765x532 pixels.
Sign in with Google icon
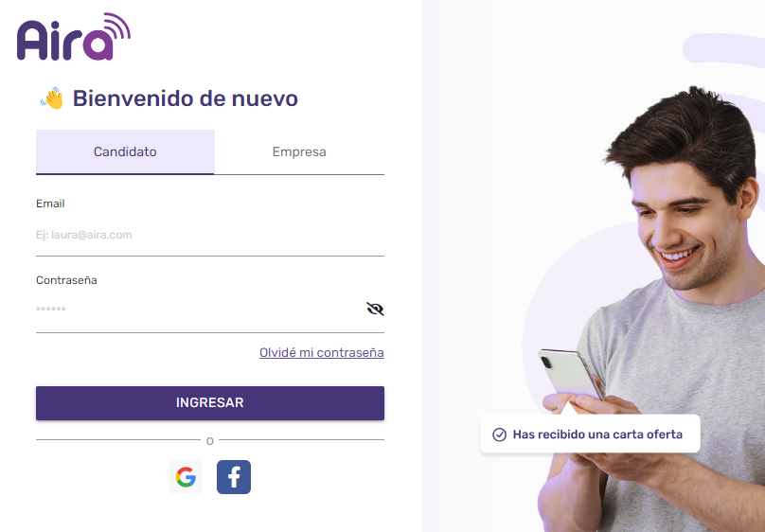click(186, 477)
